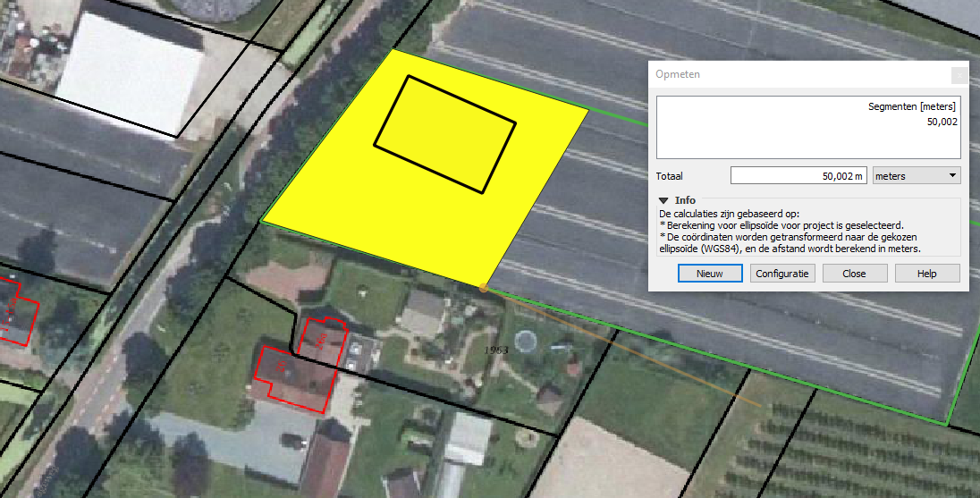Click parcel label 1953 on map
Viewport: 980px width, 498px height.
tap(496, 350)
